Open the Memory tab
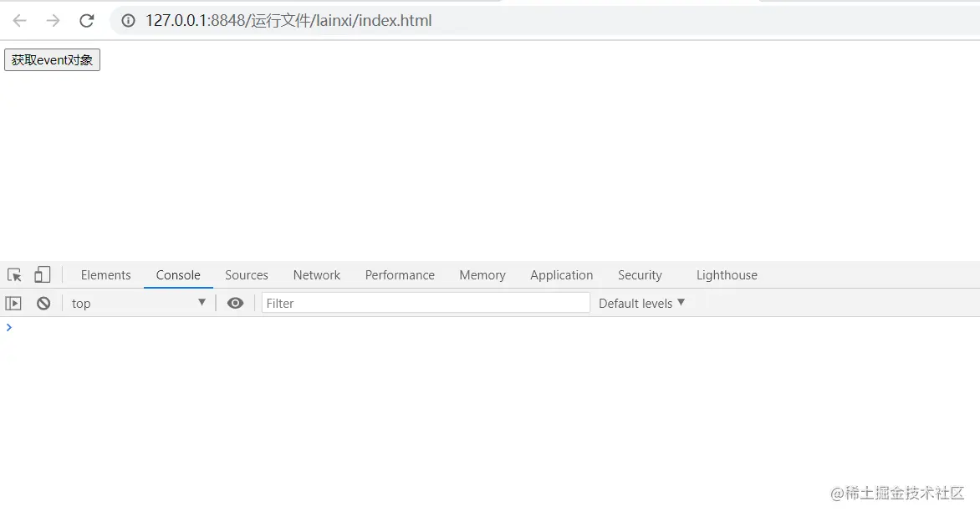Viewport: 980px width, 517px height. tap(482, 275)
